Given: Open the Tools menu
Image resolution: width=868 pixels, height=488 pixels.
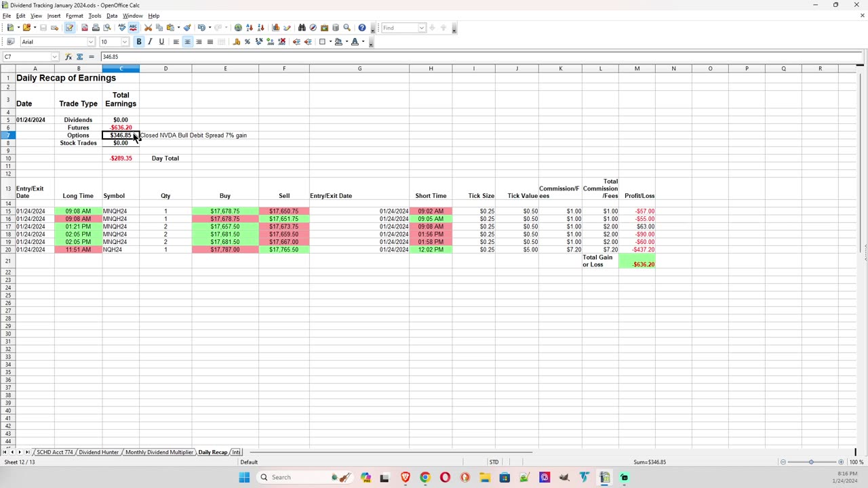Looking at the screenshot, I should [x=95, y=16].
